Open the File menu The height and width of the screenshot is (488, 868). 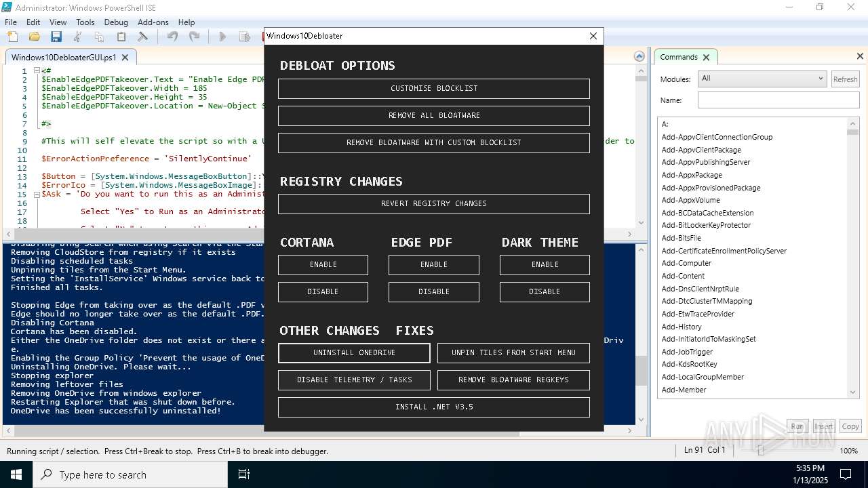tap(11, 22)
